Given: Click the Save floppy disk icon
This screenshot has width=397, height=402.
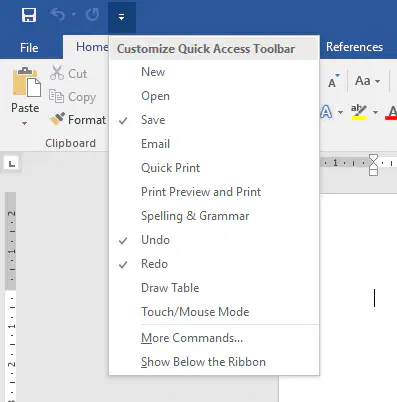Looking at the screenshot, I should click(x=29, y=15).
